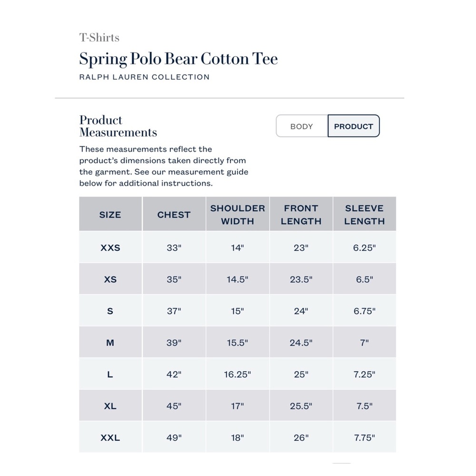The image size is (476, 476).
Task: Choose the M size row label
Action: pyautogui.click(x=110, y=342)
